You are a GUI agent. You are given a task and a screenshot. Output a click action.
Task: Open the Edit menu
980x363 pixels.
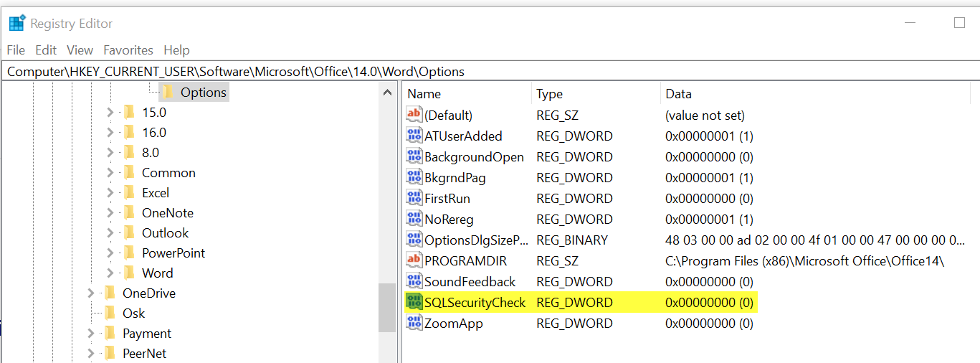click(x=46, y=50)
